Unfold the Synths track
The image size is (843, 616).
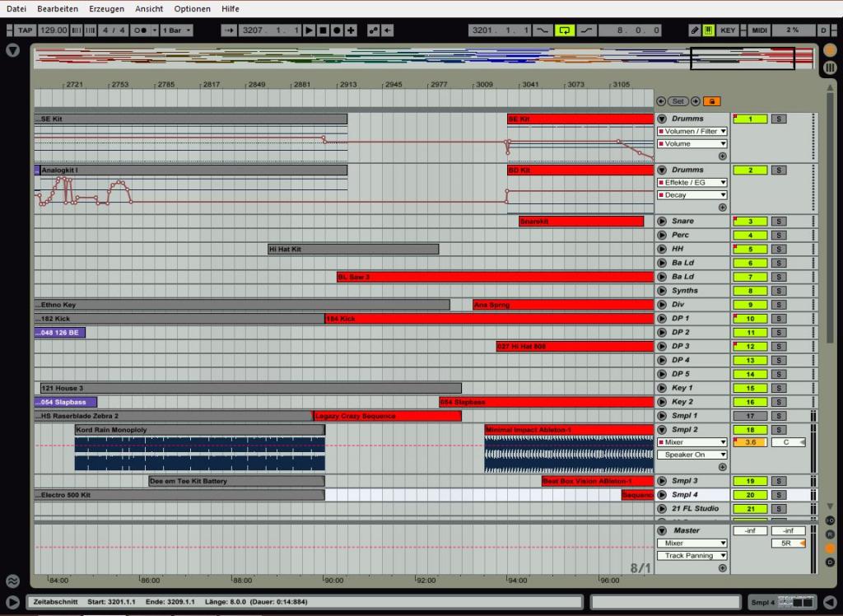[x=663, y=291]
